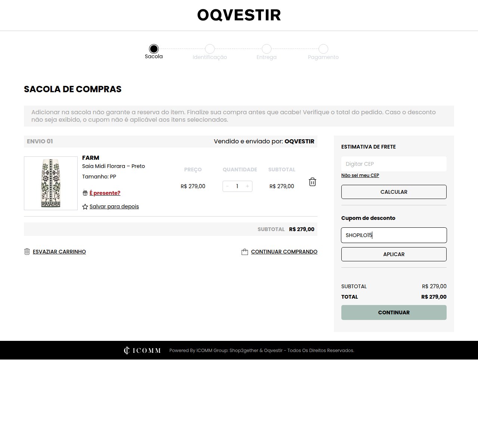The height and width of the screenshot is (448, 478).
Task: Click the trash icon to remove the item
Action: tap(313, 182)
